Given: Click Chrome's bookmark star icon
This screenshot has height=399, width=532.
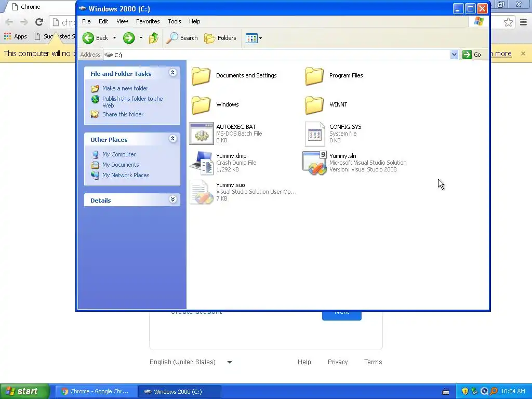Looking at the screenshot, I should pos(508,22).
